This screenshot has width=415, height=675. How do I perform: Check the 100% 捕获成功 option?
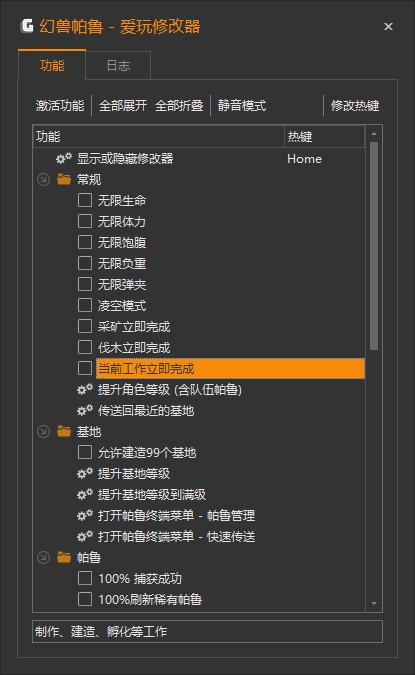pos(85,578)
